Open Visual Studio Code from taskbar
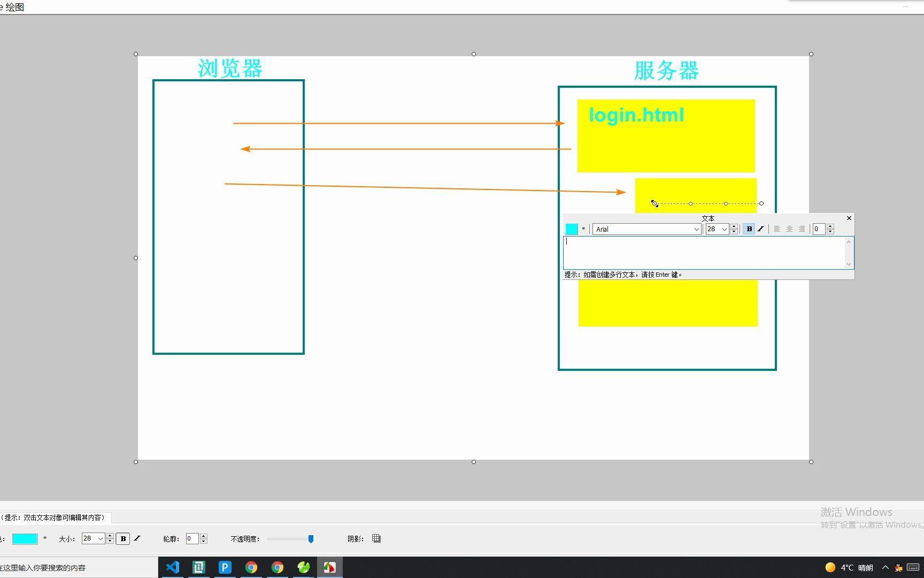Screen dimensions: 924x578 (x=172, y=567)
